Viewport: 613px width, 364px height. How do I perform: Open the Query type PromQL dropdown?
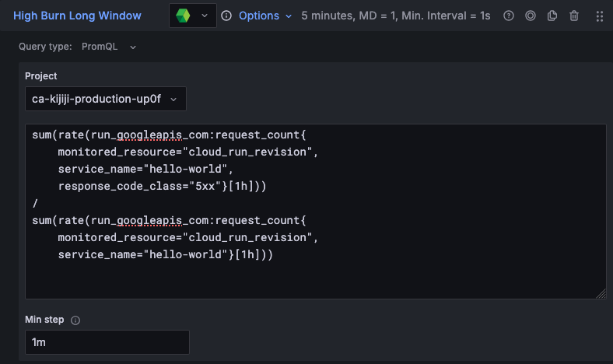(109, 47)
